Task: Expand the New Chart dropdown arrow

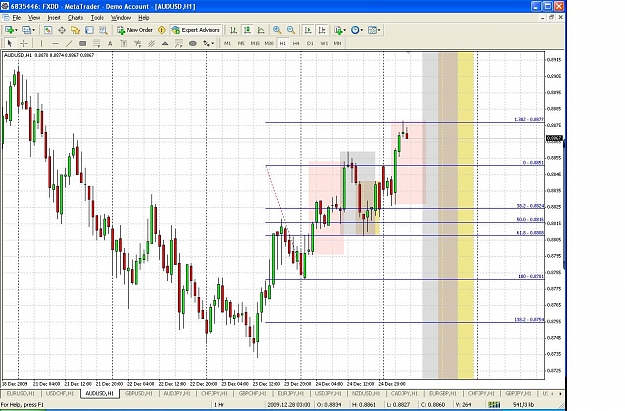Action: 16,30
